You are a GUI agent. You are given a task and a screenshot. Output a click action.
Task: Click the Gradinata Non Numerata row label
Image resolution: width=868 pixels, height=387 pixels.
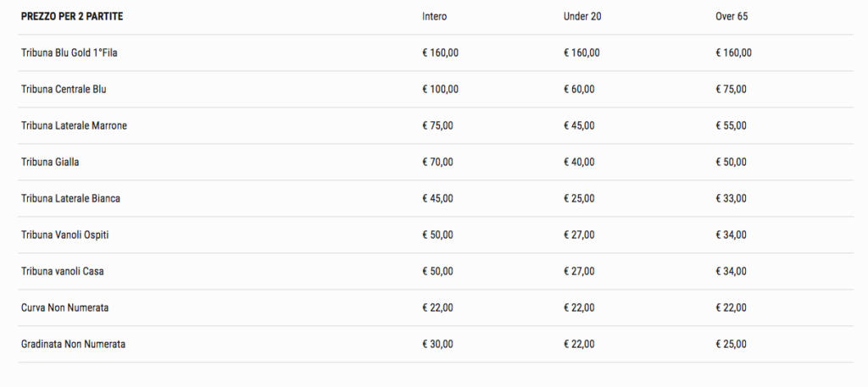pyautogui.click(x=73, y=345)
